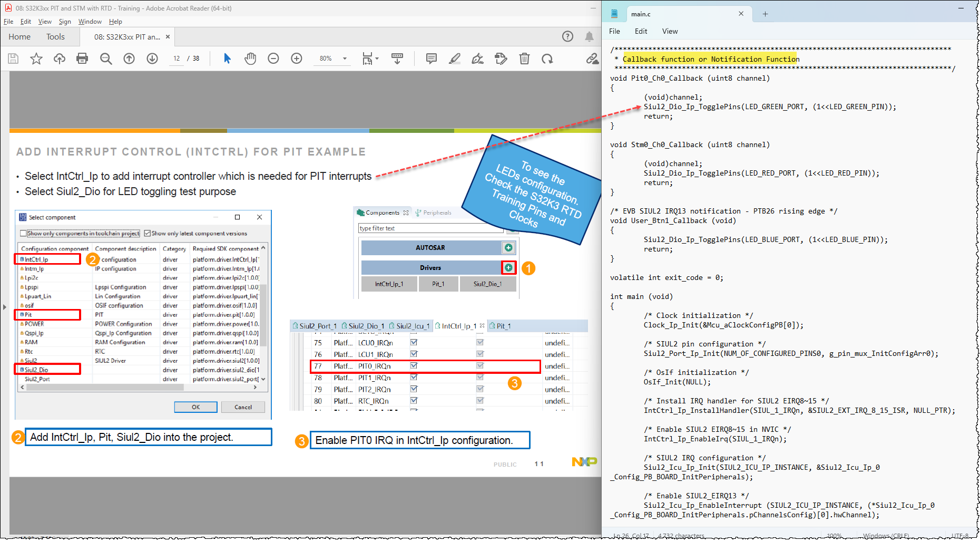Open Notepad's Edit menu
980x541 pixels.
coord(641,31)
